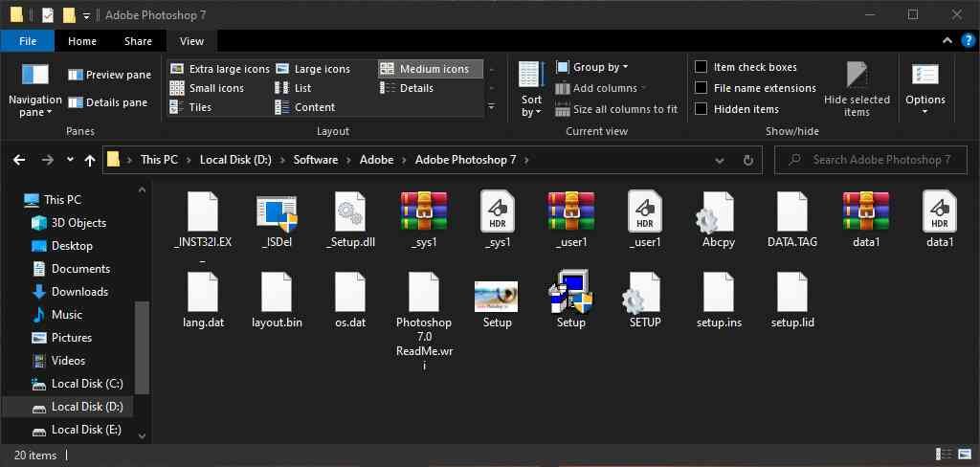
Task: Click Hide selected items button
Action: (857, 89)
